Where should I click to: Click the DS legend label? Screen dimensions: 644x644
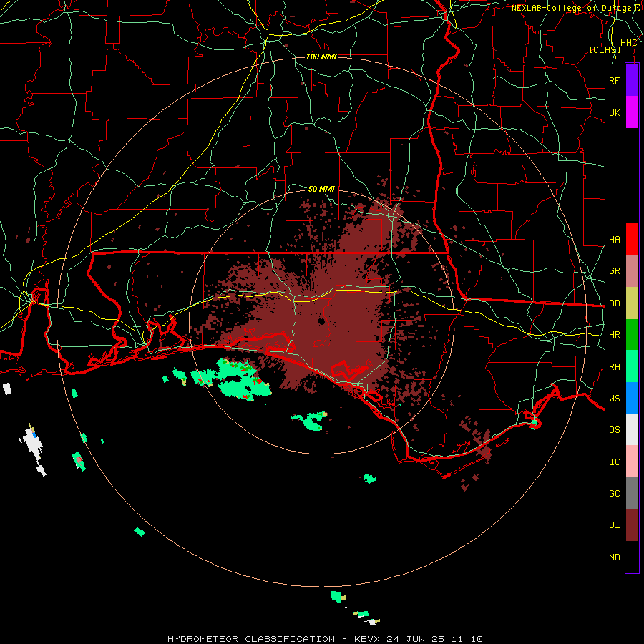coord(615,430)
